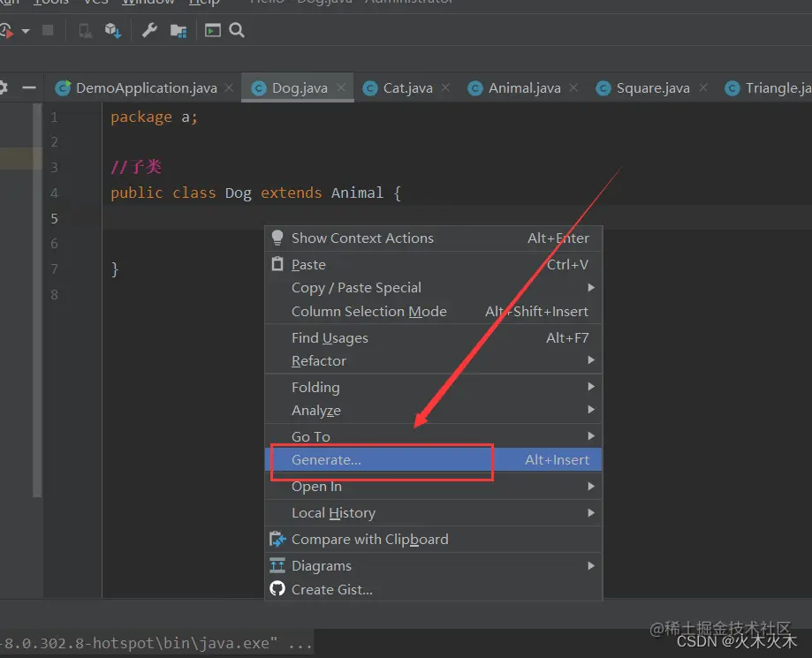Click line number 1 in the gutter
The height and width of the screenshot is (658, 812).
click(x=54, y=117)
